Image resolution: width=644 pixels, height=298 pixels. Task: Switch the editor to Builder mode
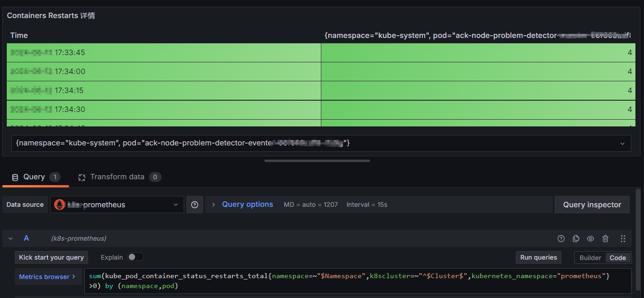(x=590, y=257)
